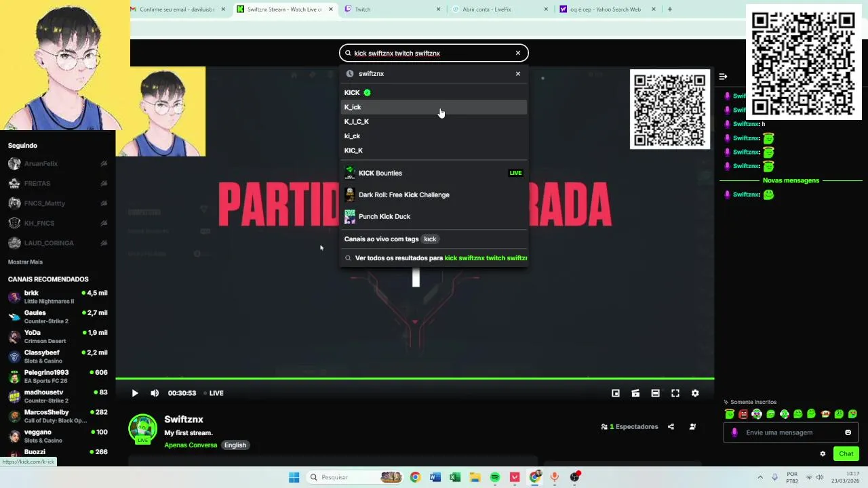This screenshot has width=868, height=488.
Task: Open the verified KICK channel suggestion
Action: [x=433, y=92]
